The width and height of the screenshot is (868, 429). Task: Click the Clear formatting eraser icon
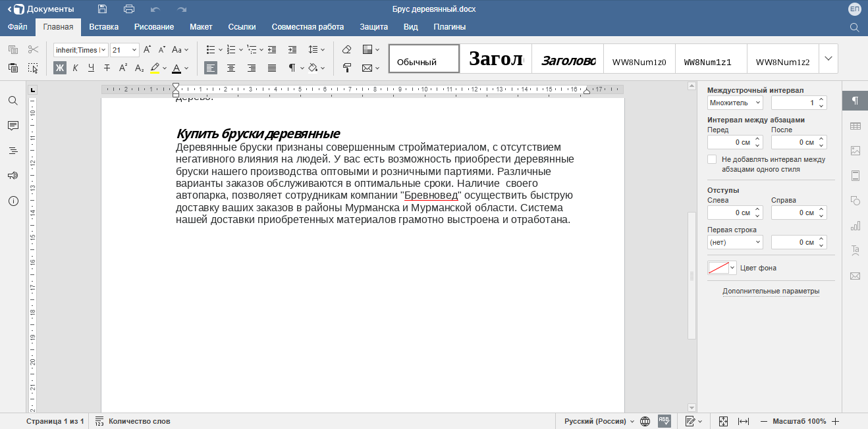tap(347, 49)
